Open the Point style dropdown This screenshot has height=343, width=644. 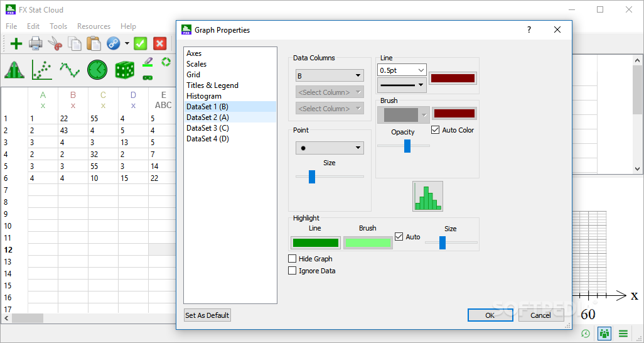point(330,148)
